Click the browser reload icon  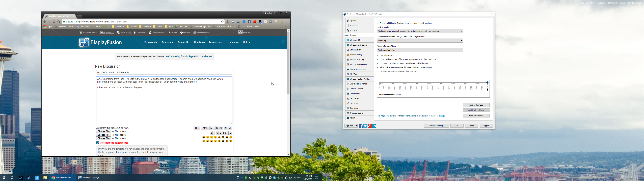[x=54, y=22]
